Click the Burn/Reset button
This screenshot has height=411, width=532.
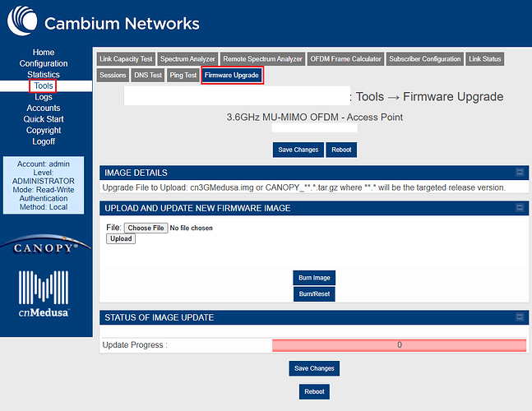pos(314,293)
